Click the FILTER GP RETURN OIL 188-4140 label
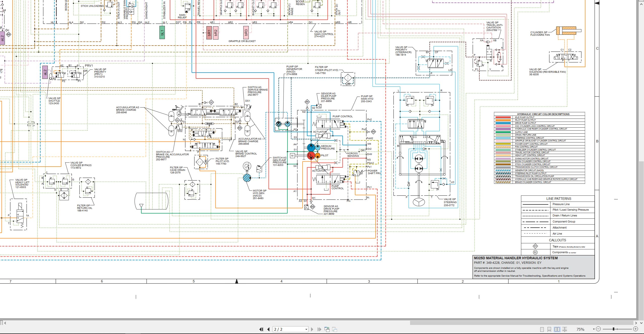The image size is (644, 334). (85, 208)
